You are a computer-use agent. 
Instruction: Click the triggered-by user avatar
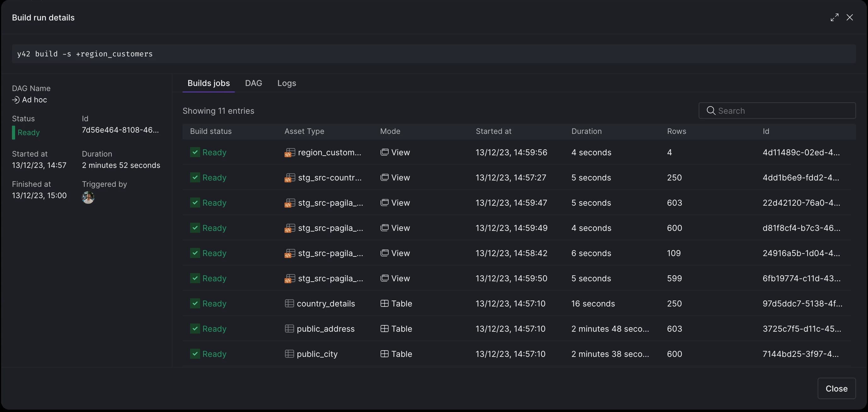tap(88, 197)
